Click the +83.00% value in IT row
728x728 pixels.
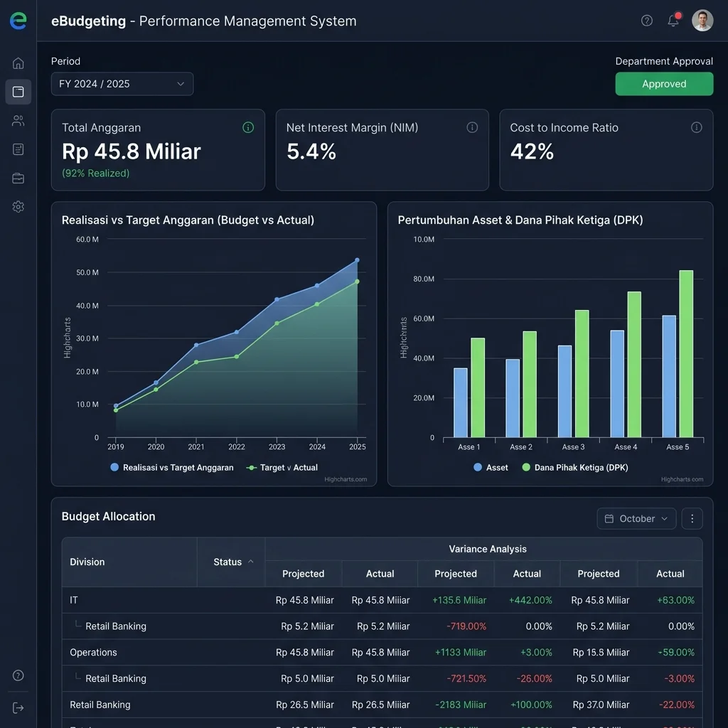click(x=675, y=600)
